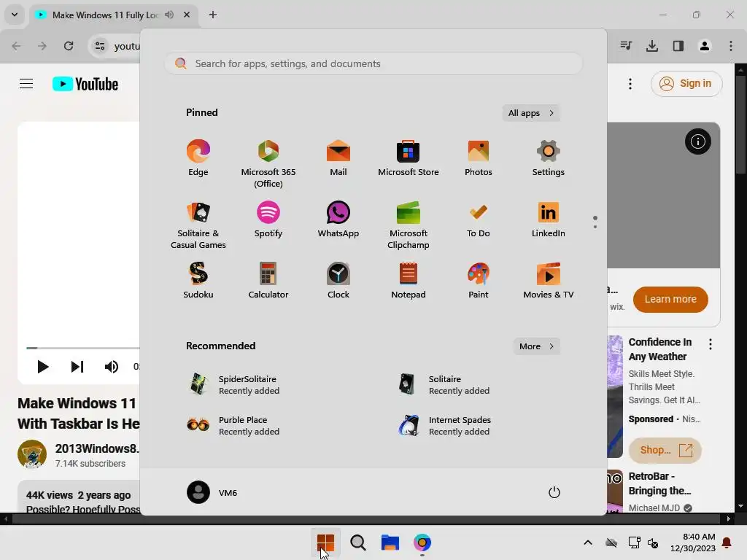Click the YouTube Sign in button
Image resolution: width=747 pixels, height=560 pixels.
[686, 84]
